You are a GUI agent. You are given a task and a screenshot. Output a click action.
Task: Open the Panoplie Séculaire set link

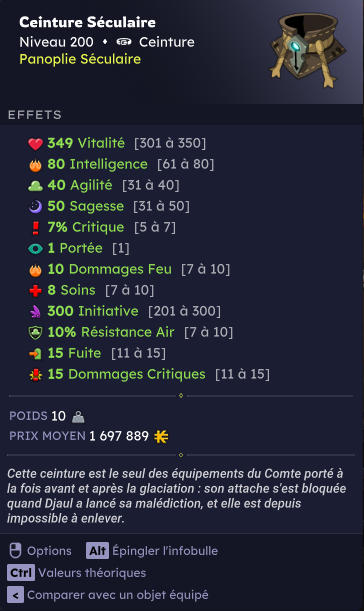coord(80,59)
